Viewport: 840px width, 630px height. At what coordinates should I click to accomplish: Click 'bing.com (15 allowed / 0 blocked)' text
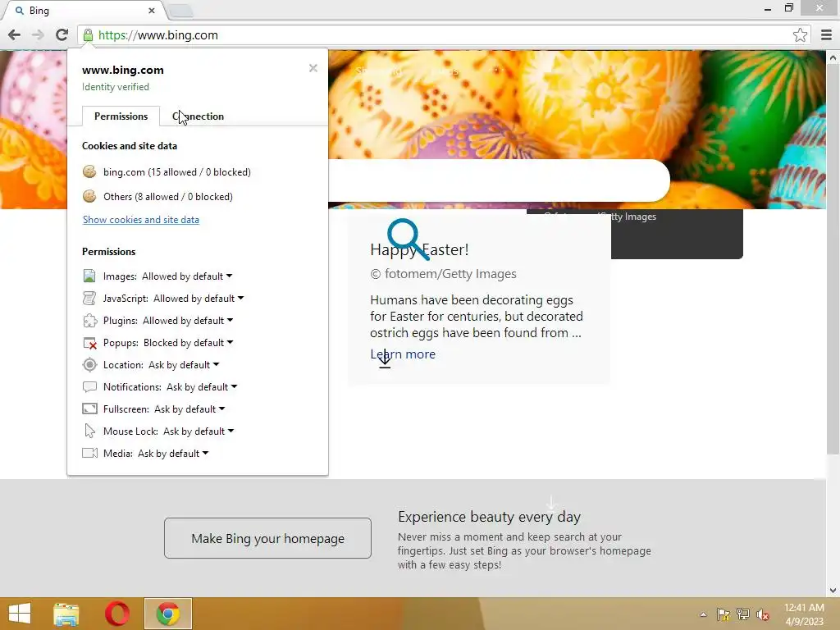tap(177, 172)
